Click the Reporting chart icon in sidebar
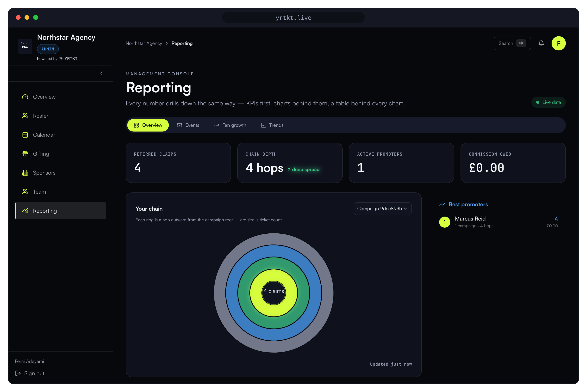 (x=25, y=211)
